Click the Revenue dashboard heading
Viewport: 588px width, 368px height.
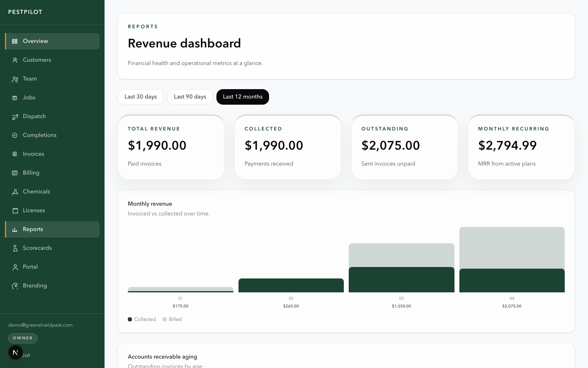click(184, 43)
